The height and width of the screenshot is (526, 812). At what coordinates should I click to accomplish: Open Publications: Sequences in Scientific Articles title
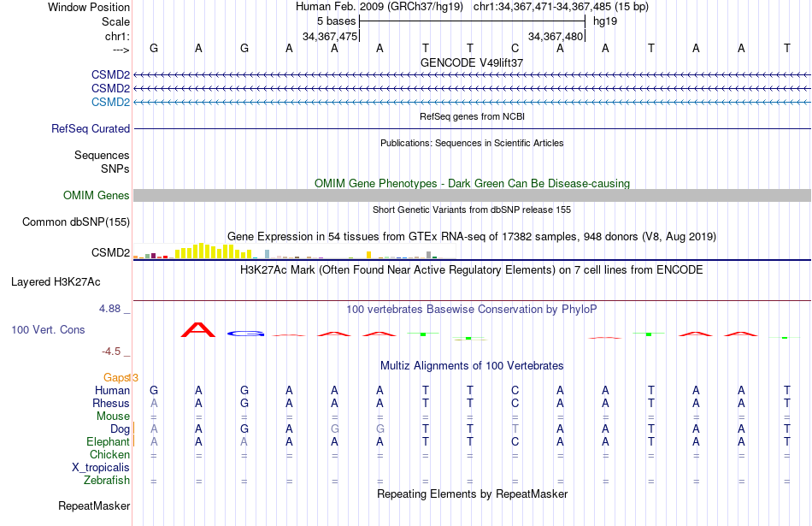tap(472, 143)
